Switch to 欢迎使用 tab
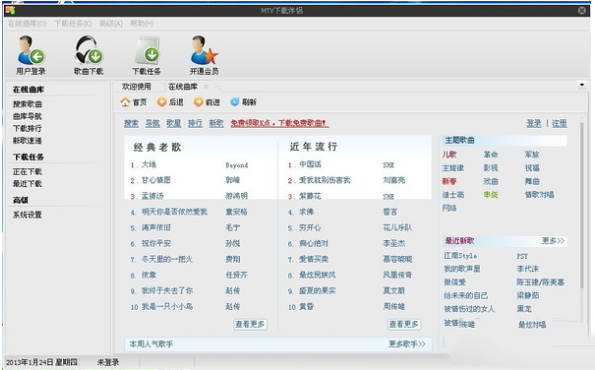The height and width of the screenshot is (370, 595). [x=137, y=87]
